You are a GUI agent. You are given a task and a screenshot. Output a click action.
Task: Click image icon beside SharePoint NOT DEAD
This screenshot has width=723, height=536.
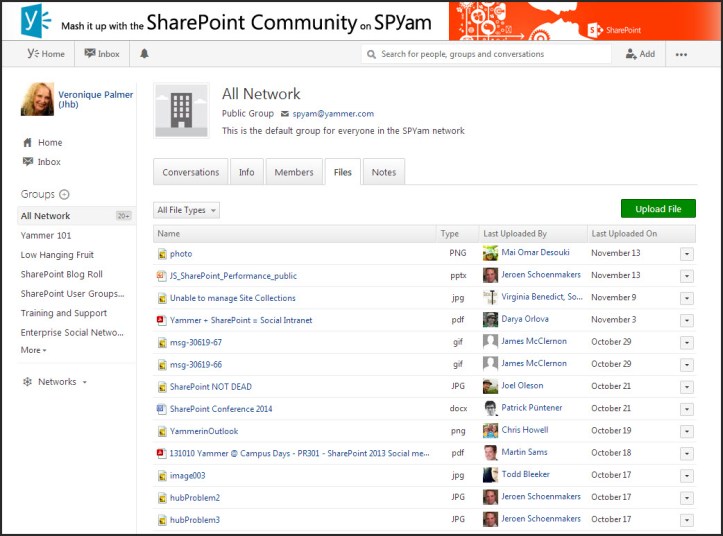pyautogui.click(x=162, y=387)
